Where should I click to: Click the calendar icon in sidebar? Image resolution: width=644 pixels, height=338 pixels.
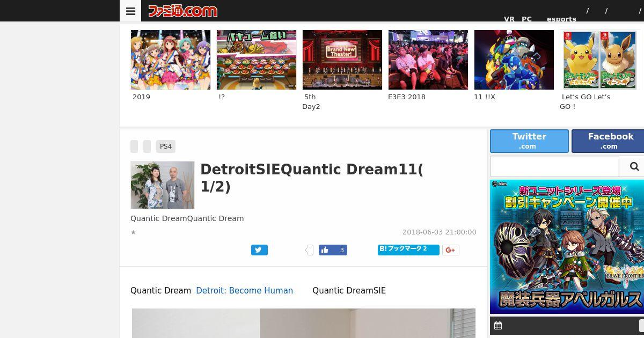click(x=498, y=326)
